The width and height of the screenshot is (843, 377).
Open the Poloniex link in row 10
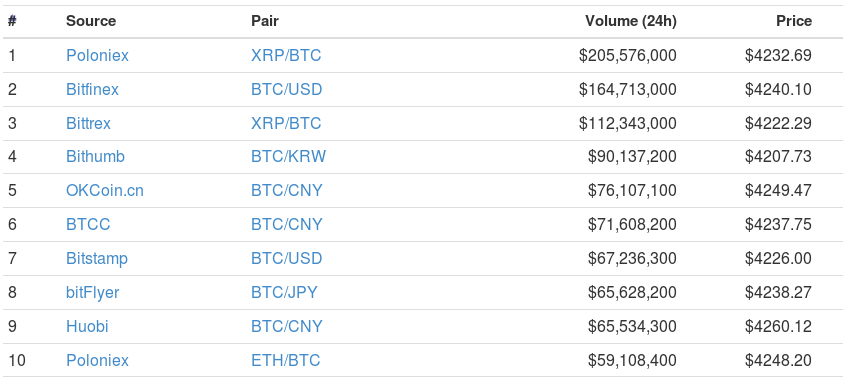pyautogui.click(x=97, y=360)
